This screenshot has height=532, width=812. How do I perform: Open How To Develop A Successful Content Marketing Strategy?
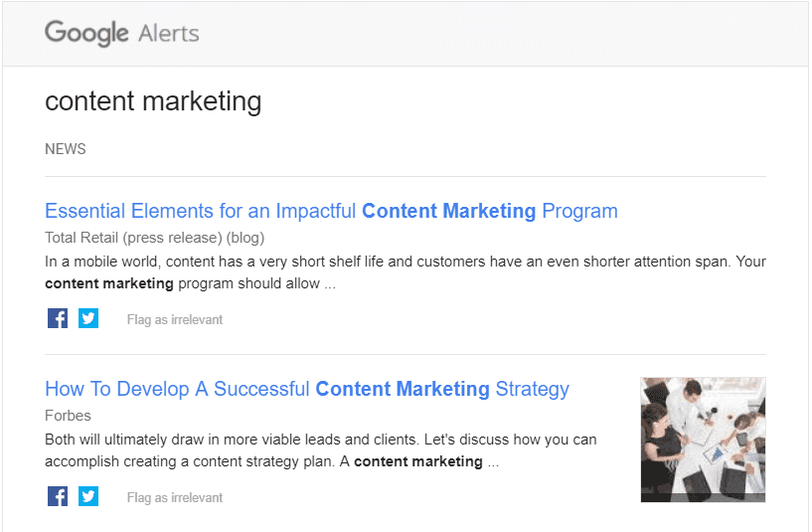307,389
